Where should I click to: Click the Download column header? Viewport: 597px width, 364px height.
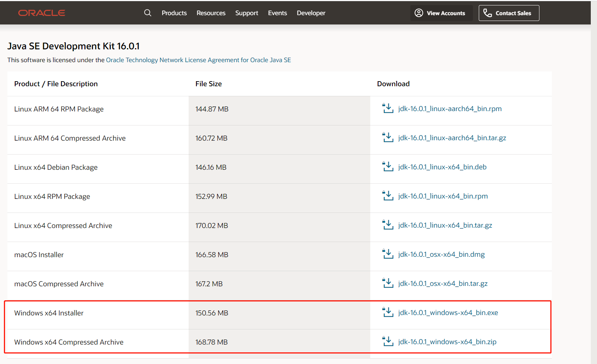[x=393, y=84]
